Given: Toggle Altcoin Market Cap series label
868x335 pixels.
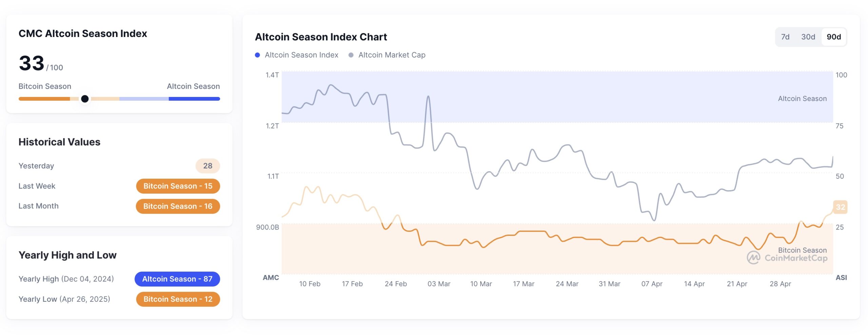Looking at the screenshot, I should click(x=392, y=55).
